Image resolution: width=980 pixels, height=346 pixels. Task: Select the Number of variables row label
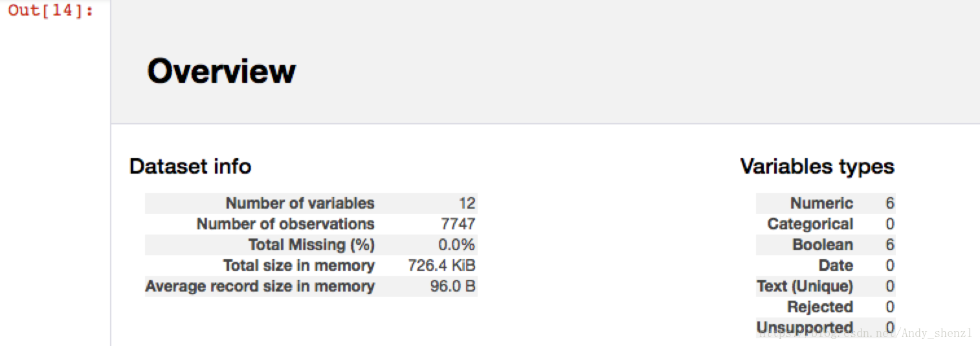click(300, 203)
